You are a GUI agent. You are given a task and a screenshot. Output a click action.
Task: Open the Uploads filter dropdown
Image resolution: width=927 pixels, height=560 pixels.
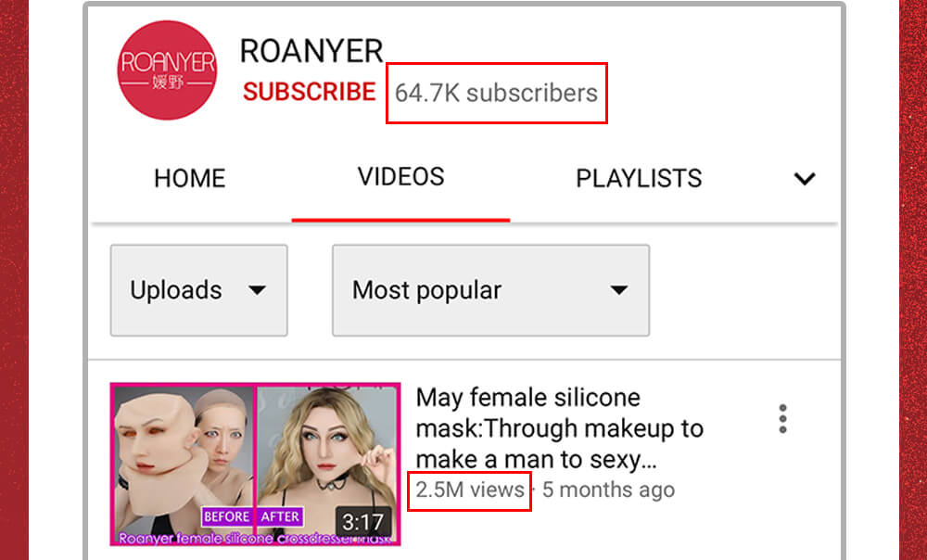pyautogui.click(x=198, y=290)
